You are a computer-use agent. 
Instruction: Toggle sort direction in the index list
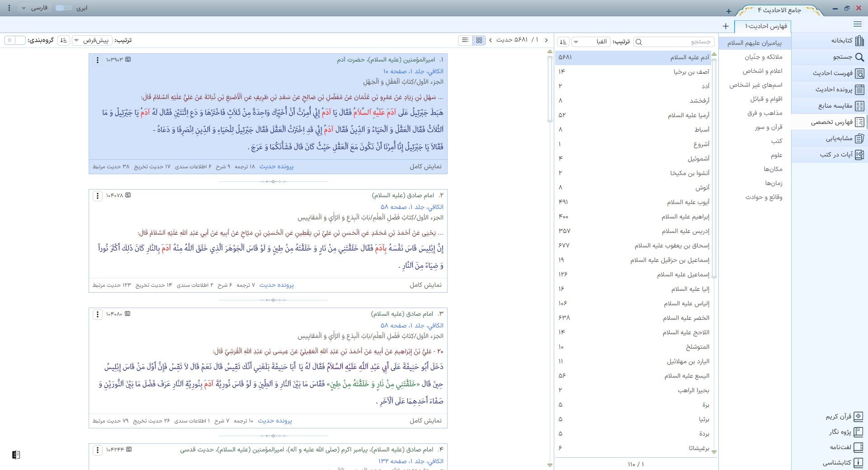(x=563, y=42)
